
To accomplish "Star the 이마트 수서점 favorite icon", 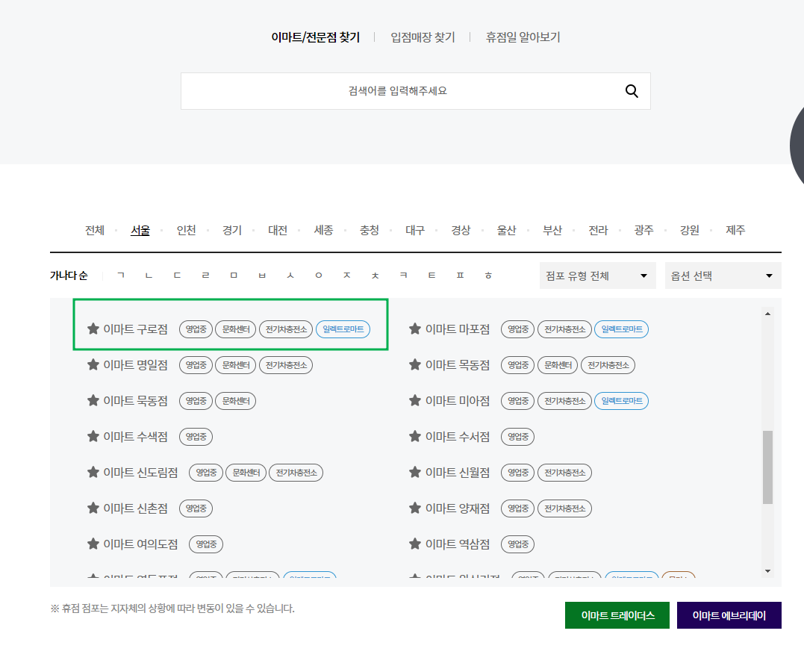I will click(415, 437).
